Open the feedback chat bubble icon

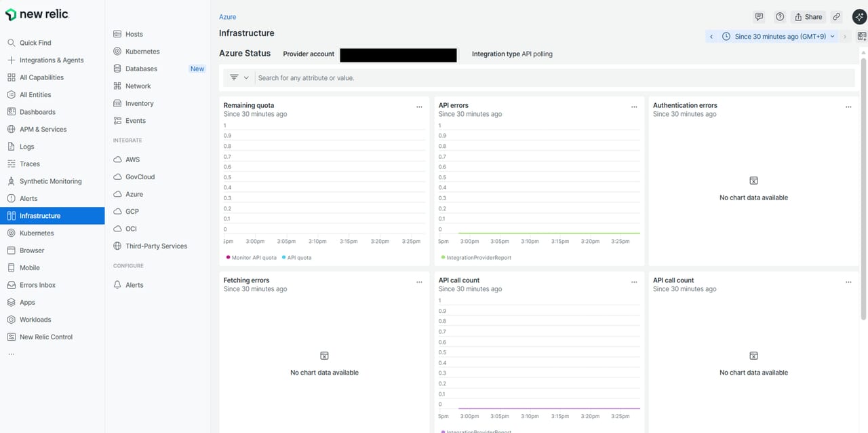[759, 17]
